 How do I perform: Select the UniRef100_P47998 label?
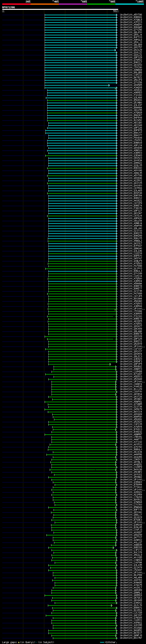pos(131,266)
